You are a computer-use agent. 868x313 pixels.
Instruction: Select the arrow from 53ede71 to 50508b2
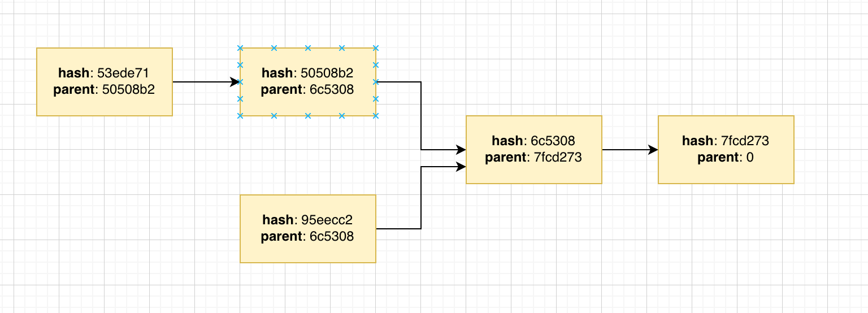coord(203,82)
